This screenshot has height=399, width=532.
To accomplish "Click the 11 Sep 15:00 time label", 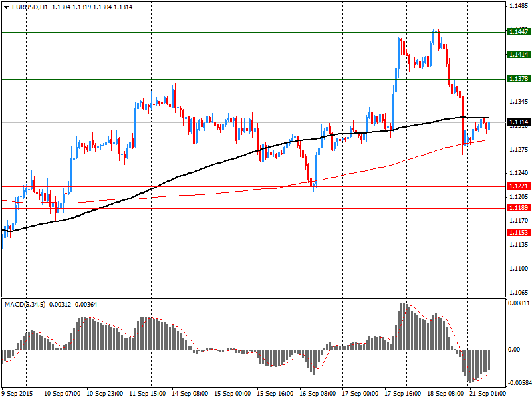I will pyautogui.click(x=147, y=394).
